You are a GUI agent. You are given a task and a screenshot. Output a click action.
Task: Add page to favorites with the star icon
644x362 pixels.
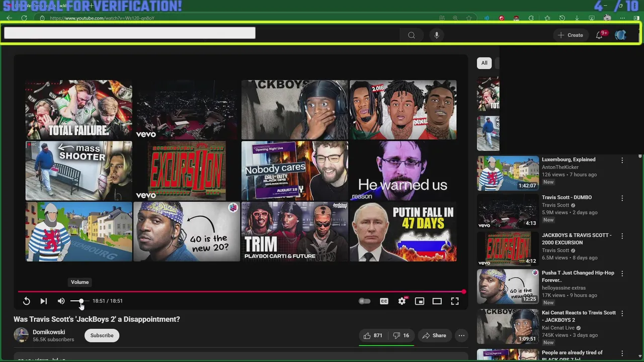(469, 18)
